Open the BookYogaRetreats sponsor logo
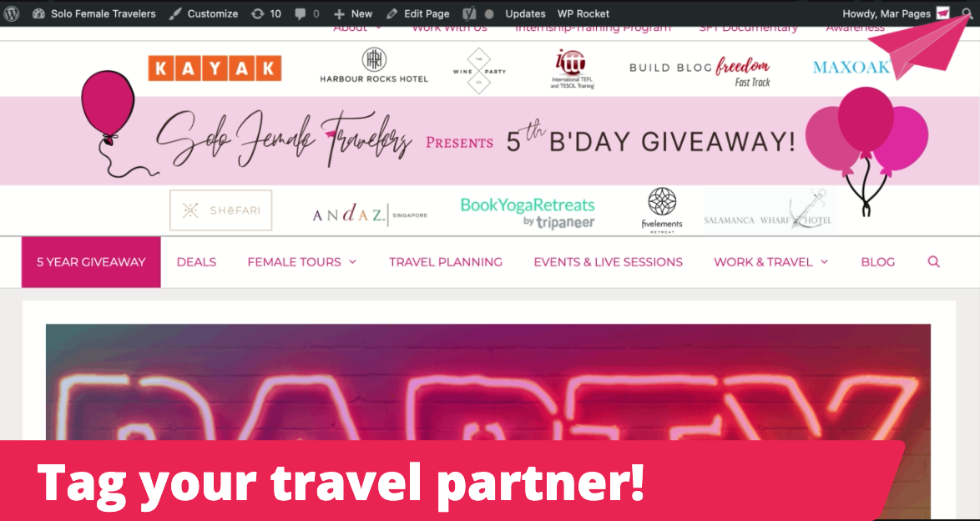The image size is (980, 521). 528,213
